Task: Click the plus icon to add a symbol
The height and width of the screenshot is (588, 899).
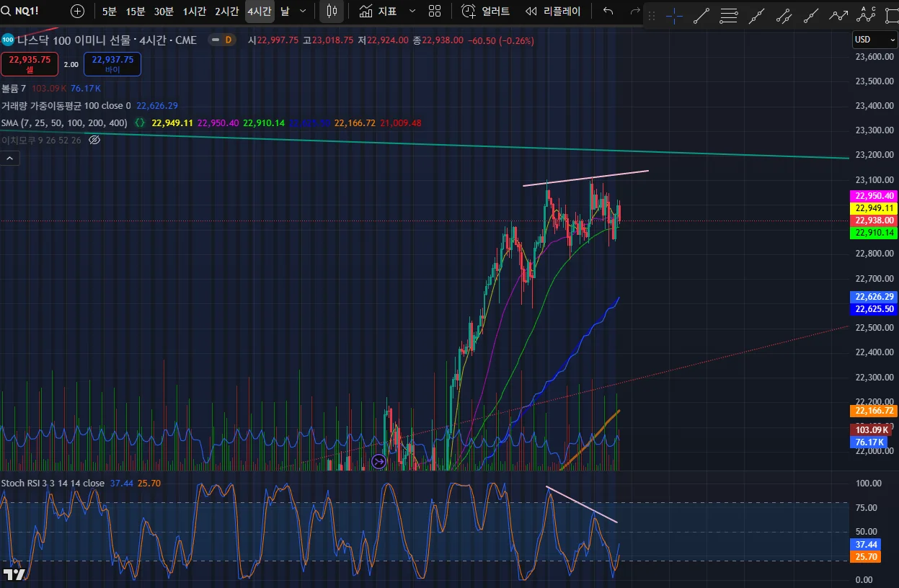Action: click(77, 11)
